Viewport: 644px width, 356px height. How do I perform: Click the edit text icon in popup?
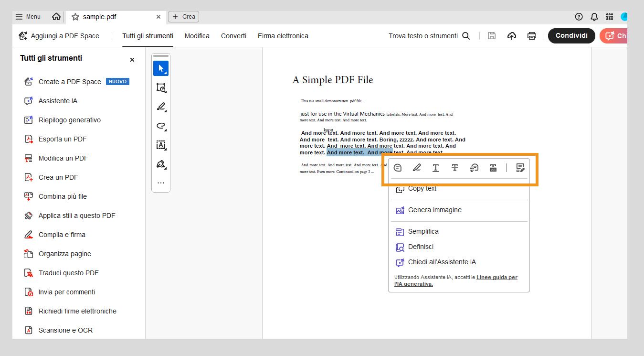click(x=520, y=168)
